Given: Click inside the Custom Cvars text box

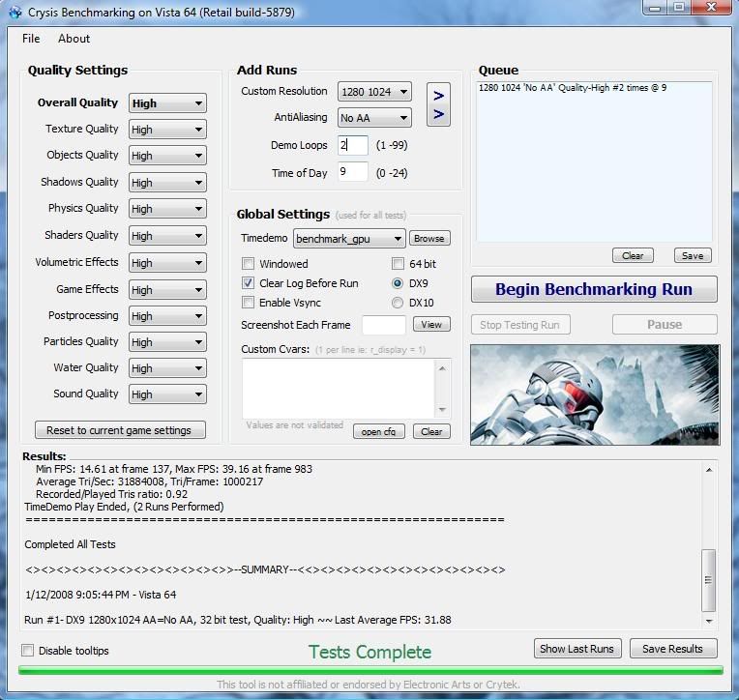Looking at the screenshot, I should tap(339, 389).
